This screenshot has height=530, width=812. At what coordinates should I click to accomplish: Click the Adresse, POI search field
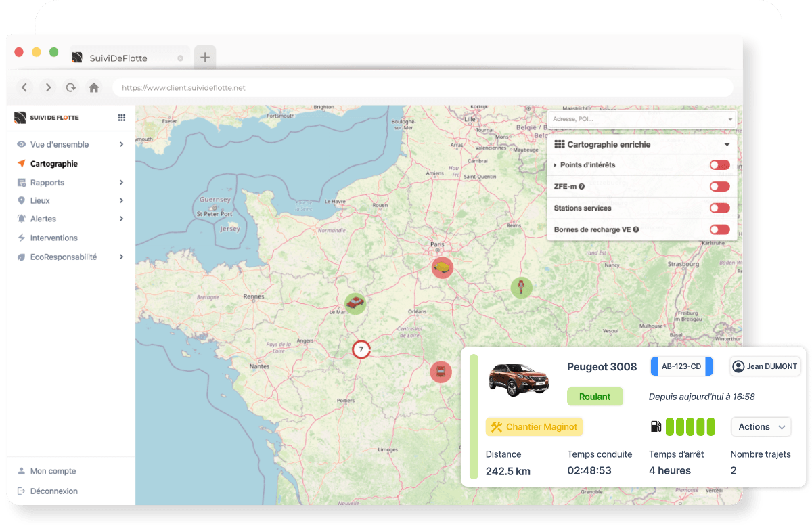click(641, 119)
